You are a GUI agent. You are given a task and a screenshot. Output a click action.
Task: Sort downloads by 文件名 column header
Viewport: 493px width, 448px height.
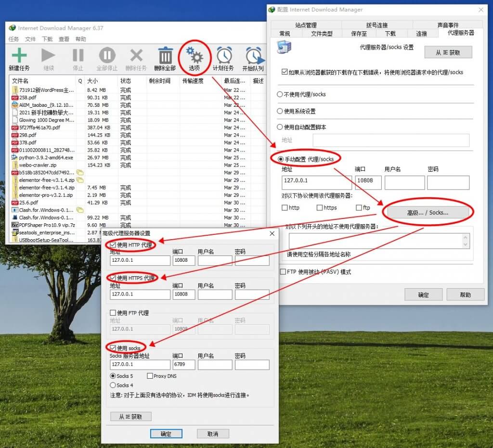[43, 81]
